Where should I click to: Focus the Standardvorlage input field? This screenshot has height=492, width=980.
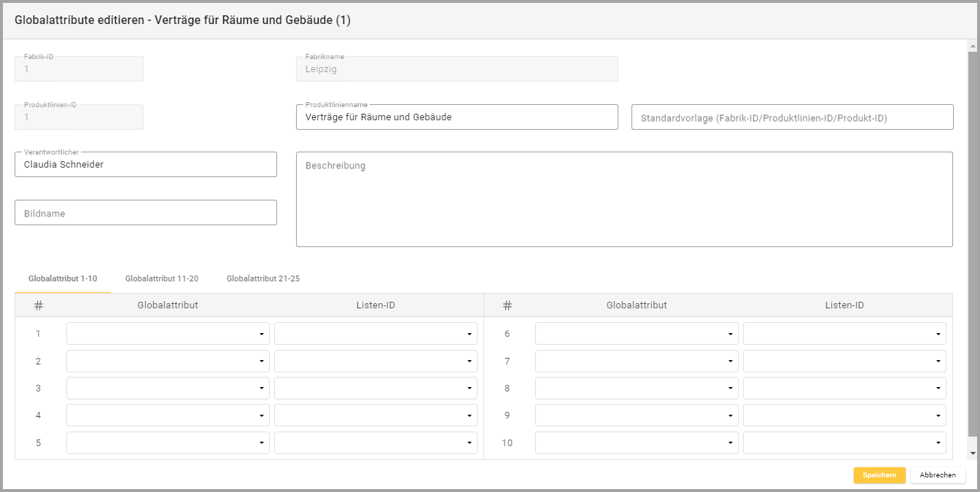coord(792,117)
